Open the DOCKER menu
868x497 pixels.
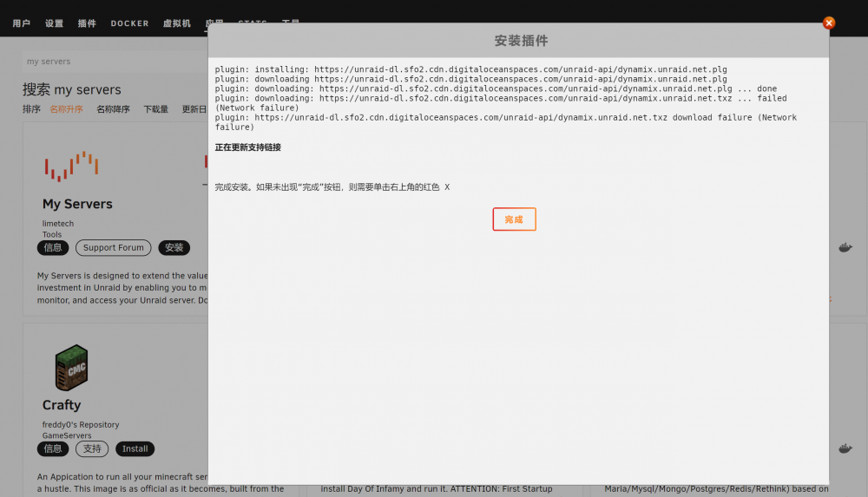(x=129, y=23)
